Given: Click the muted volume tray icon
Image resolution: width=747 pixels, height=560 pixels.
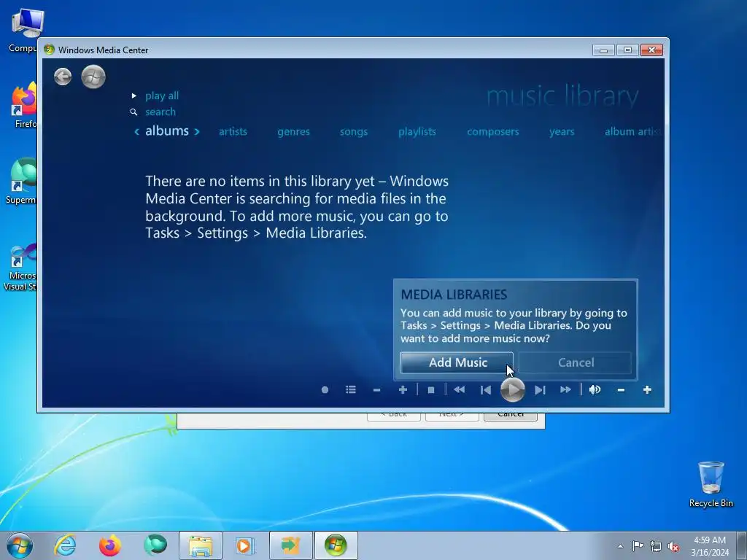Looking at the screenshot, I should point(673,546).
